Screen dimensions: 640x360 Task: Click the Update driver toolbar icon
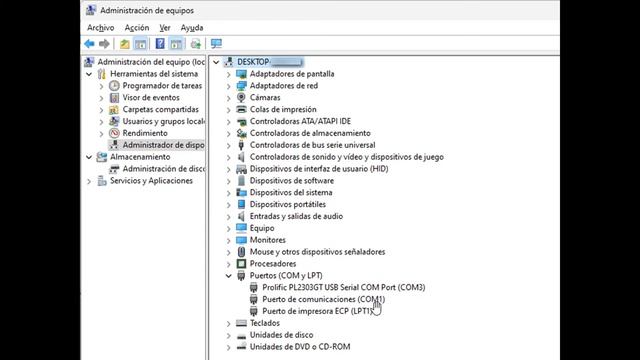pos(196,44)
